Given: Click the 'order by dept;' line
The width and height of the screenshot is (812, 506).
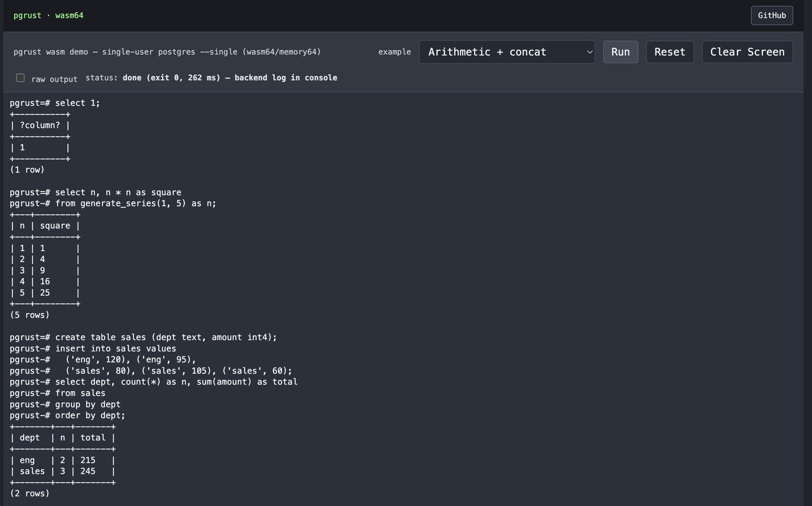Looking at the screenshot, I should (x=67, y=415).
